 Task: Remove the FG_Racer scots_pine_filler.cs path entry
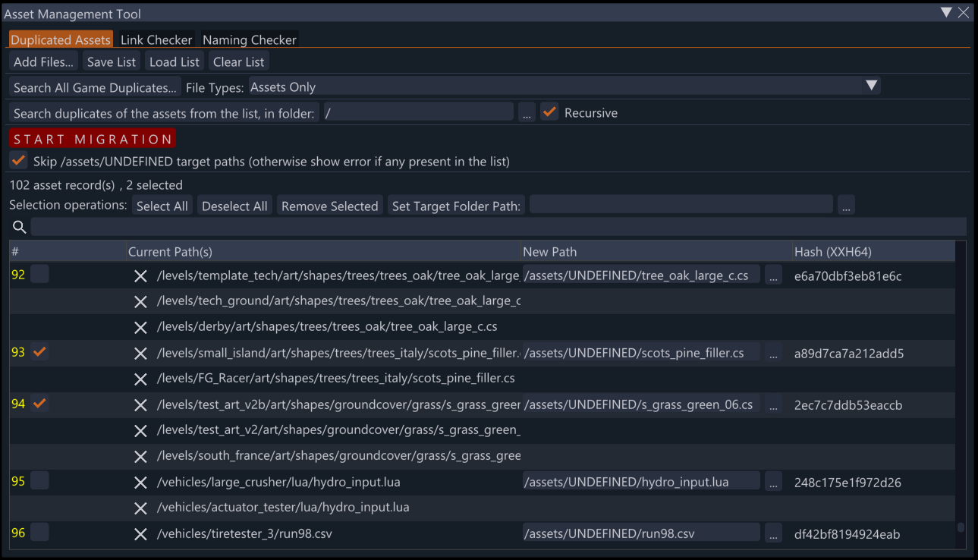click(x=140, y=379)
